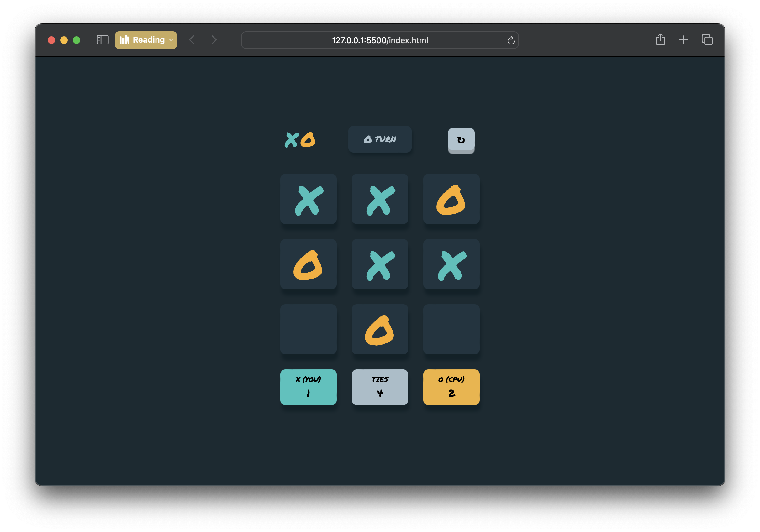This screenshot has width=760, height=532.
Task: Click the restart game arrow button
Action: pyautogui.click(x=461, y=140)
